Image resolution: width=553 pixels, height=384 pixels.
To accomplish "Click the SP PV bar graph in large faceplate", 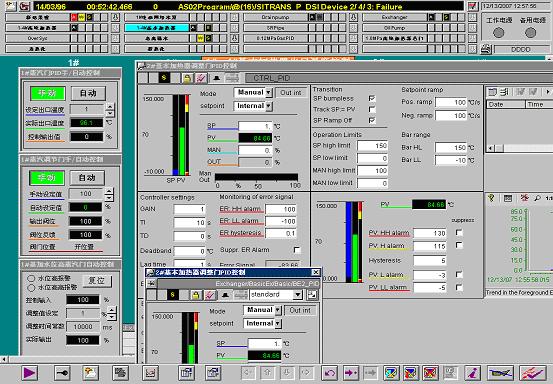I will click(x=181, y=135).
